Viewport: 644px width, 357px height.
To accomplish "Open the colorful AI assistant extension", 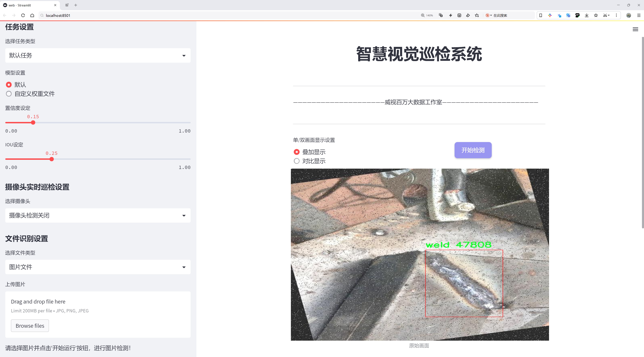I will point(550,15).
